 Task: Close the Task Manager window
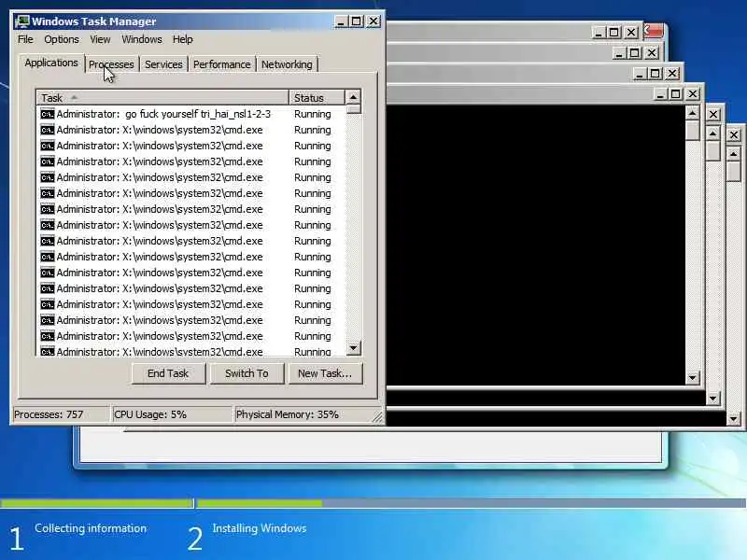click(x=373, y=21)
